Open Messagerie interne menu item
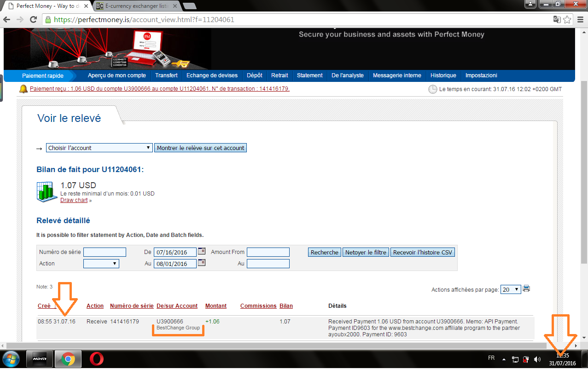This screenshot has width=588, height=369. click(397, 75)
